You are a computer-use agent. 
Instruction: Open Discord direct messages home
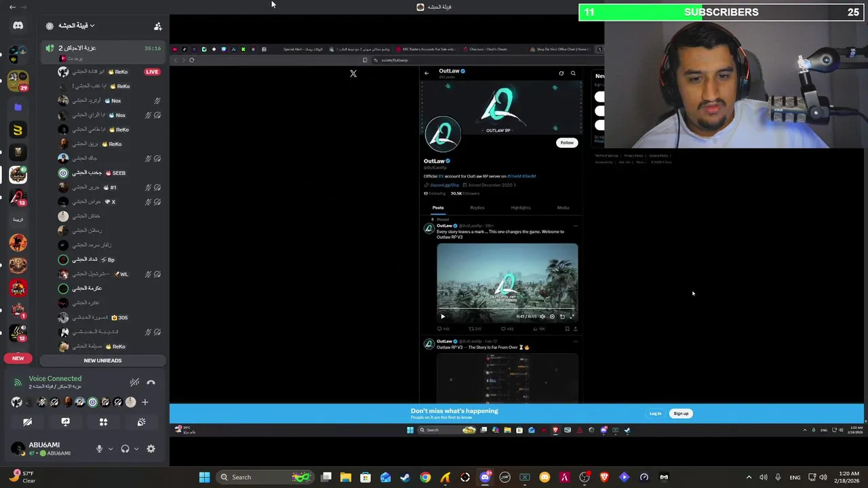[x=18, y=26]
